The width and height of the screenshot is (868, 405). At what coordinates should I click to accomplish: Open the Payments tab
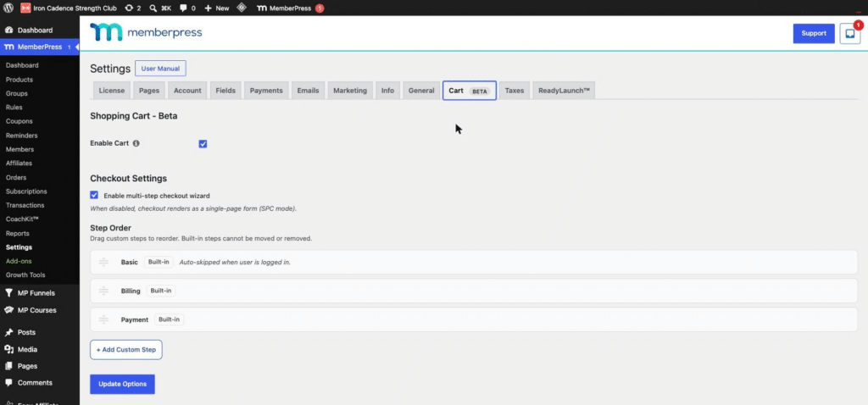(266, 91)
